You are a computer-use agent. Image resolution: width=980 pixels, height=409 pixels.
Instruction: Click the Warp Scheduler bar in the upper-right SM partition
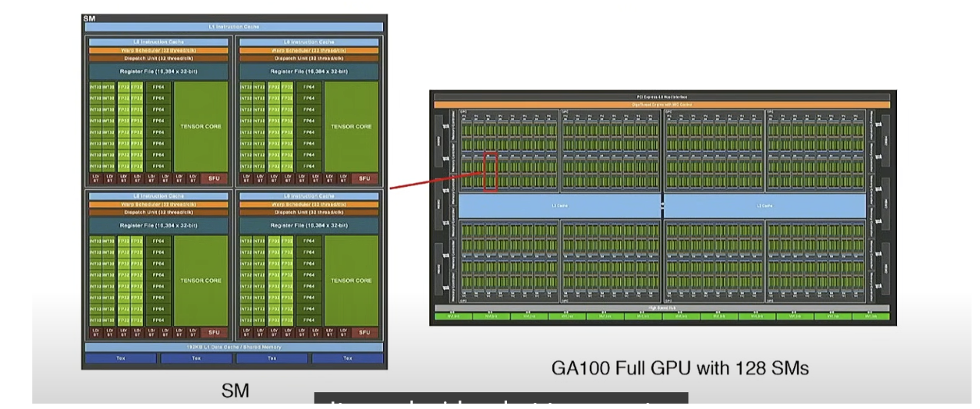[309, 51]
